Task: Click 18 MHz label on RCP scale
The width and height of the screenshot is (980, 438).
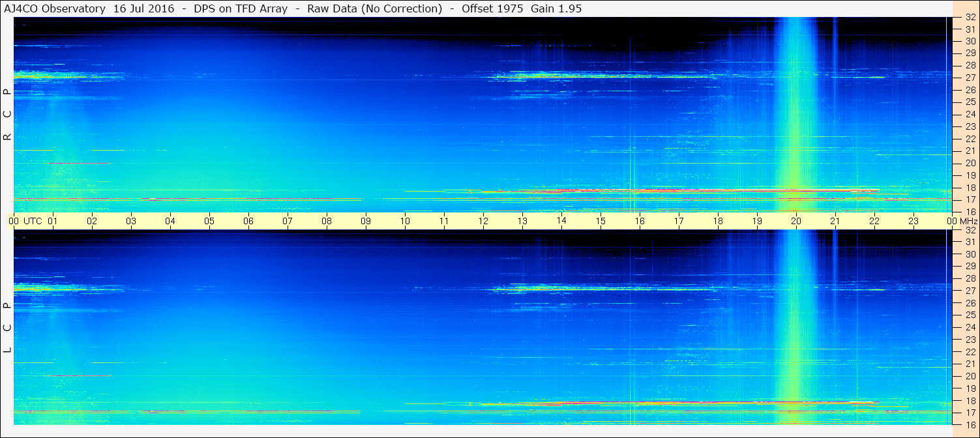Action: pos(970,187)
